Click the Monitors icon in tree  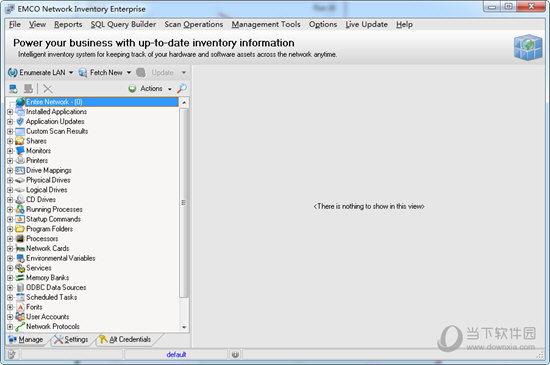click(x=20, y=151)
